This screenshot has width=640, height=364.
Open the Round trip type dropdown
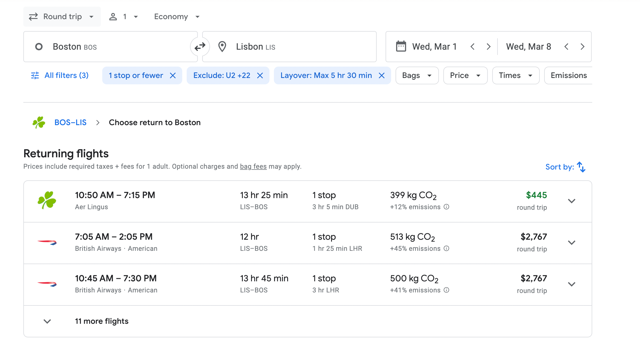point(62,17)
